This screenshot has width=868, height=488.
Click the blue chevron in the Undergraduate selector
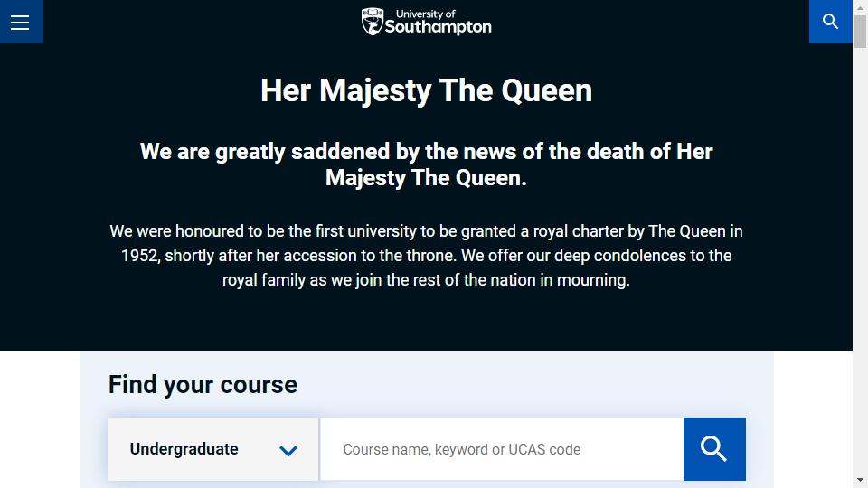pos(288,450)
